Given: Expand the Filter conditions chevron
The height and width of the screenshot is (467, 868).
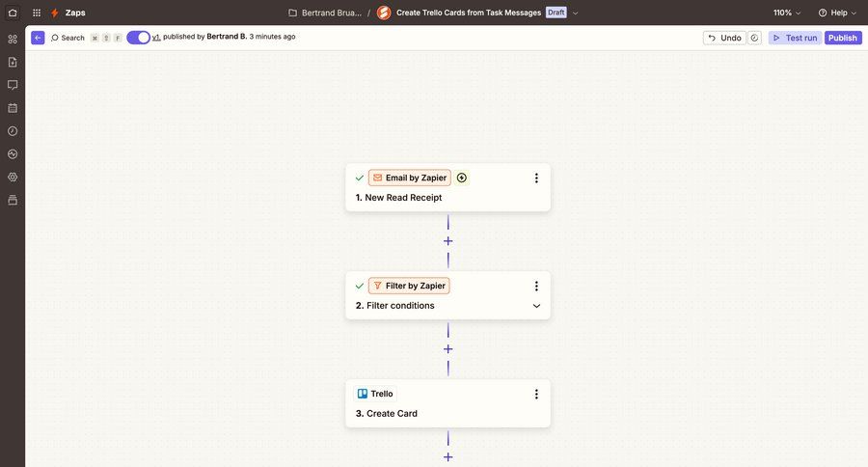Looking at the screenshot, I should pyautogui.click(x=536, y=306).
